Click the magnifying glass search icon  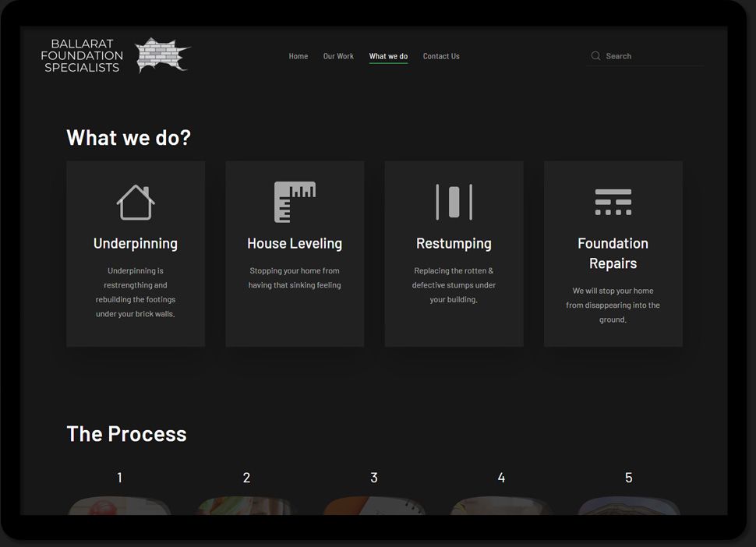pyautogui.click(x=596, y=56)
